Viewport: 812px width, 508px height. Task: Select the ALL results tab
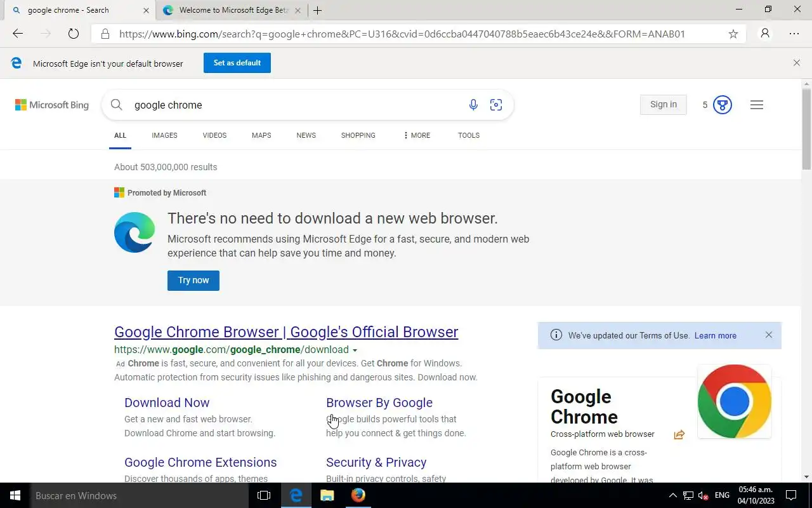click(x=120, y=135)
